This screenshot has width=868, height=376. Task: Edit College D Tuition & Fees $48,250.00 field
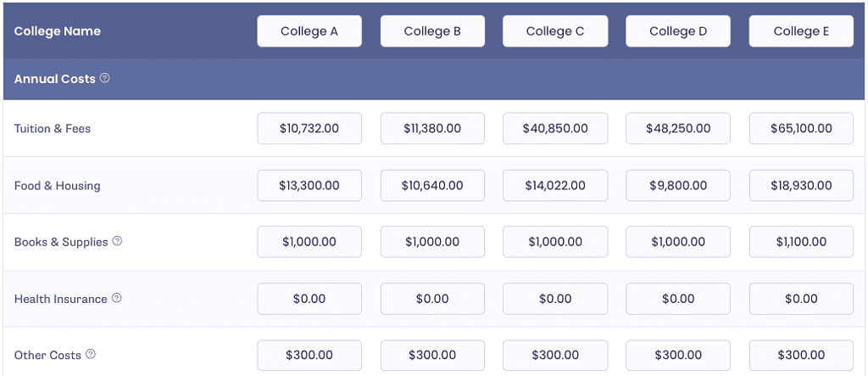pos(678,129)
